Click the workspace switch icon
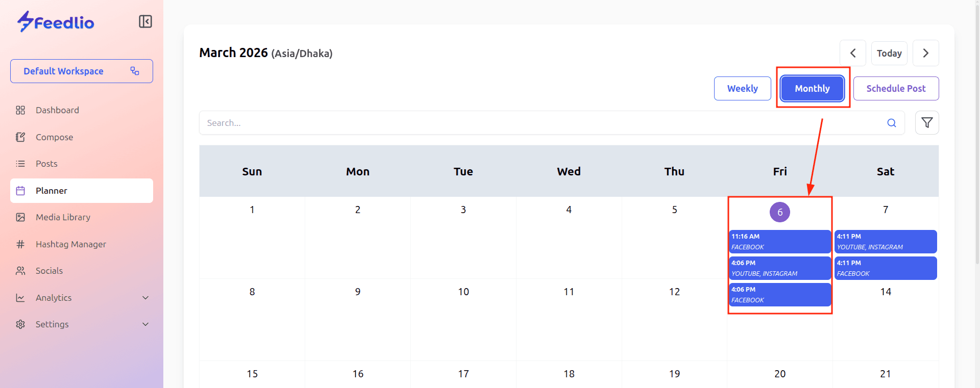980x388 pixels. click(135, 71)
